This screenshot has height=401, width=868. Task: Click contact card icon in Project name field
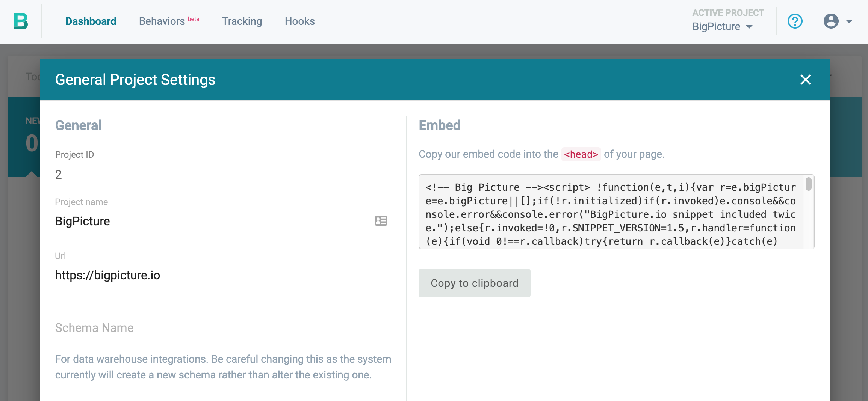[381, 221]
